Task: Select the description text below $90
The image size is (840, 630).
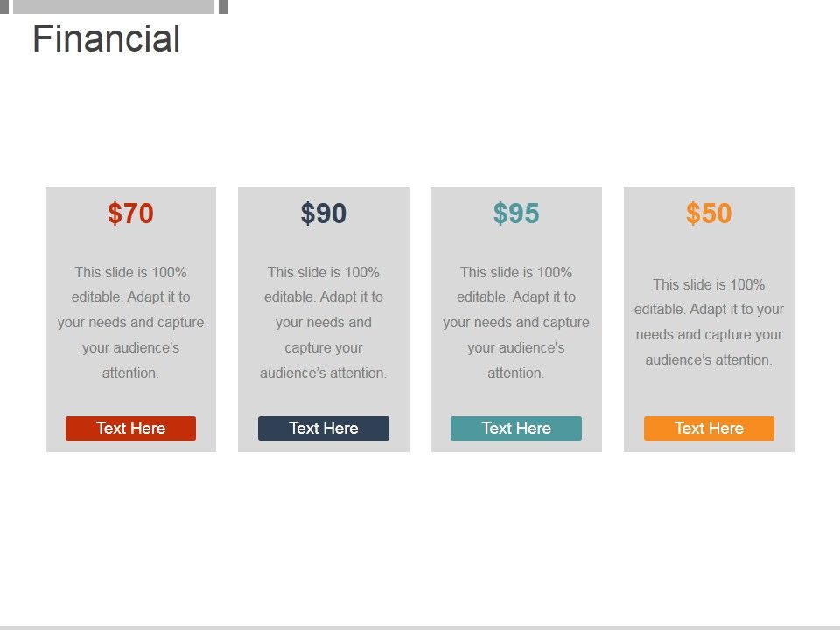Action: [x=324, y=323]
